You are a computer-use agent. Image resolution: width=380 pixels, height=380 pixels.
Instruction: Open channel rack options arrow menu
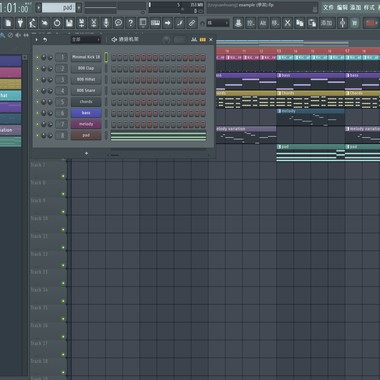pos(37,40)
